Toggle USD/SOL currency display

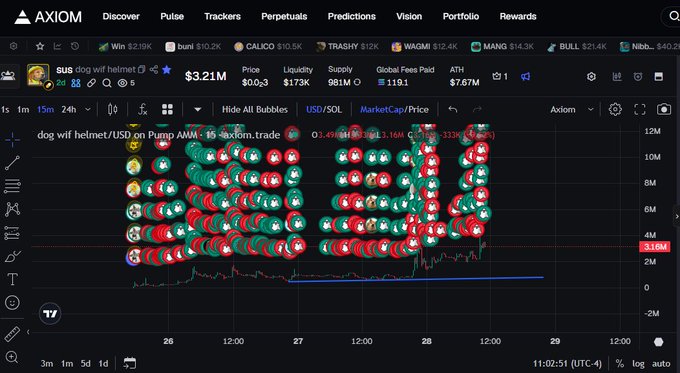(324, 110)
